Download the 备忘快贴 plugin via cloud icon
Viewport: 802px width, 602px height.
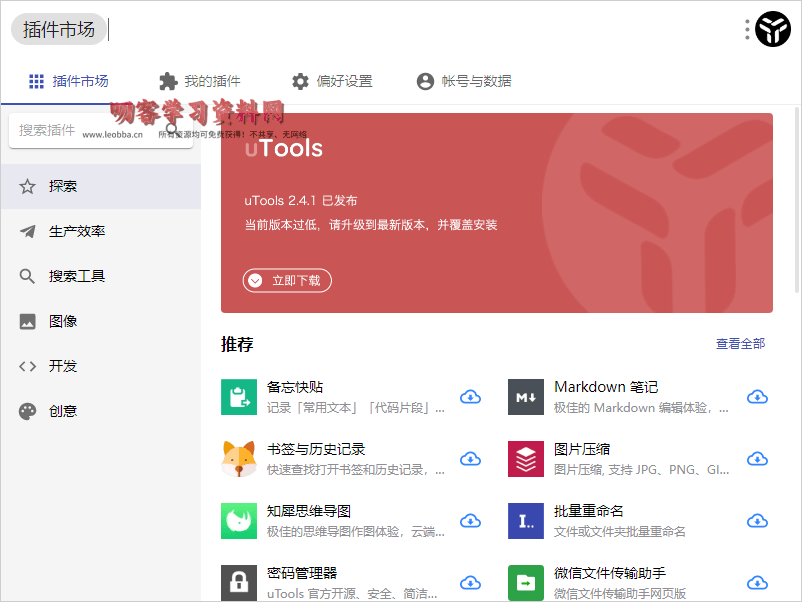click(x=470, y=397)
